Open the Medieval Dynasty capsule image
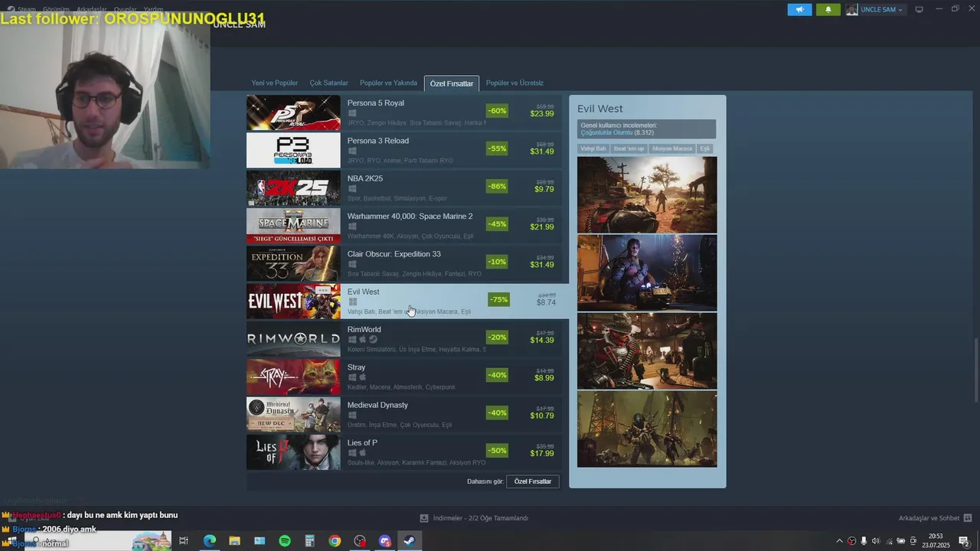Screen dimensions: 980x551 click(x=293, y=415)
